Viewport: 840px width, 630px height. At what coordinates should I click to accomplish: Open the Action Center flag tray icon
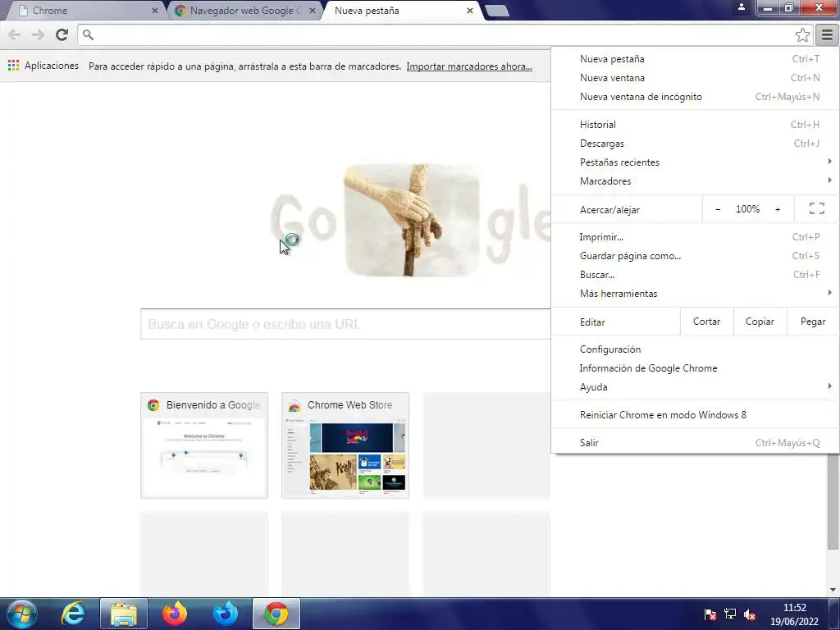(x=710, y=614)
